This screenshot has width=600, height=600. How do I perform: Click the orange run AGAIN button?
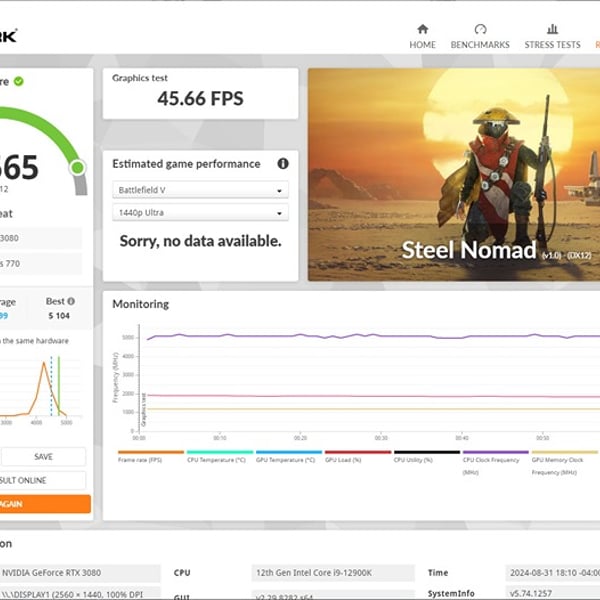coord(45,504)
